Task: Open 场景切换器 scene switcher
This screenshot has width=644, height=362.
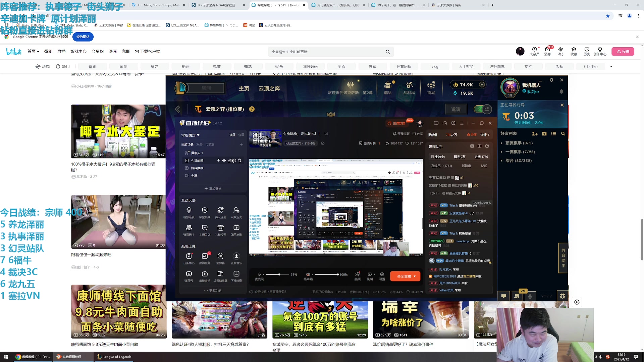Action: click(x=220, y=276)
